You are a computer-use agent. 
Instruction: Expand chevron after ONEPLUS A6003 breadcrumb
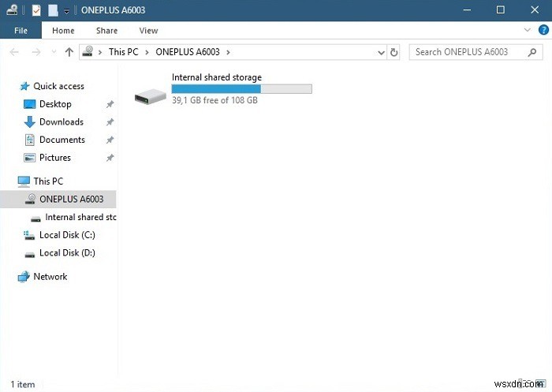pos(228,53)
